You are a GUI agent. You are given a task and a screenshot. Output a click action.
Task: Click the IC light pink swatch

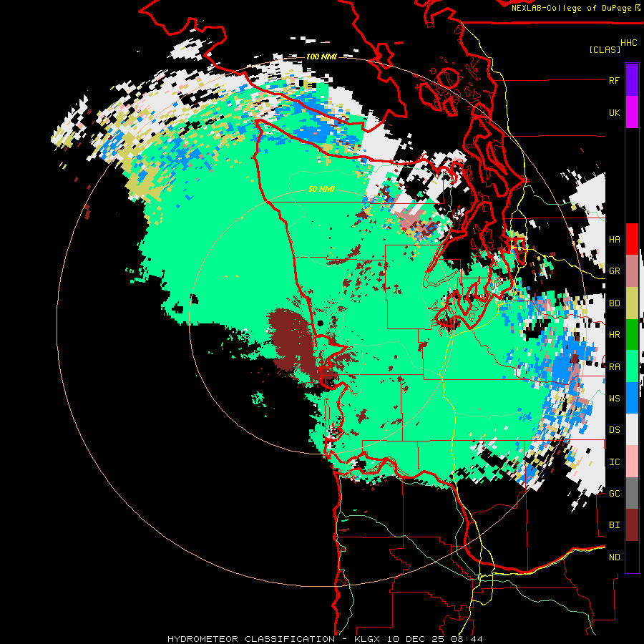click(632, 462)
